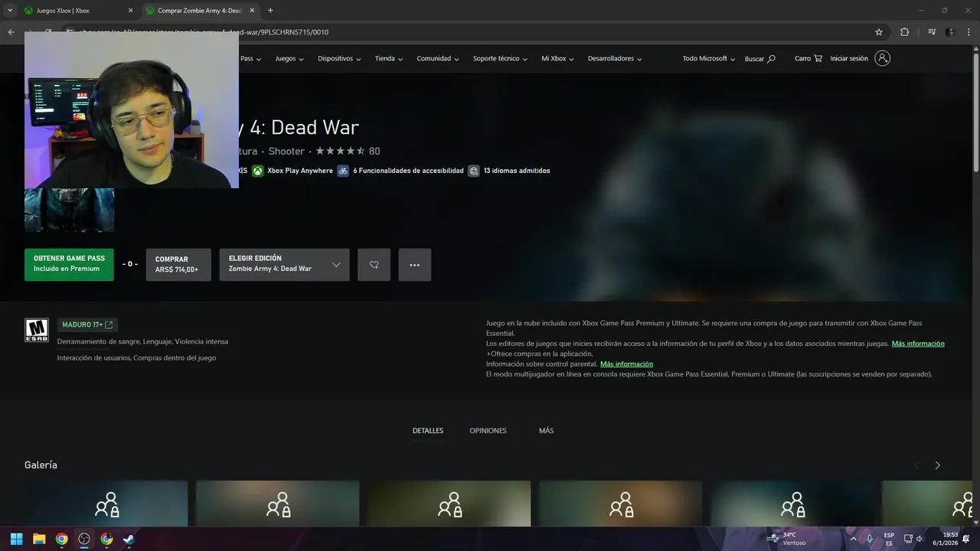This screenshot has width=980, height=551.
Task: Open Steam from the taskbar
Action: [129, 539]
